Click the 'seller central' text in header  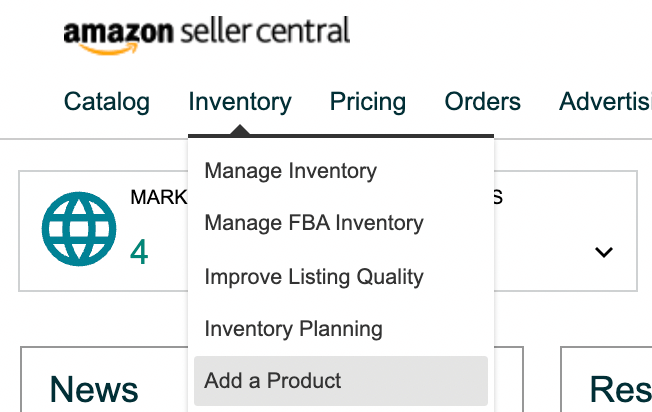tap(266, 31)
